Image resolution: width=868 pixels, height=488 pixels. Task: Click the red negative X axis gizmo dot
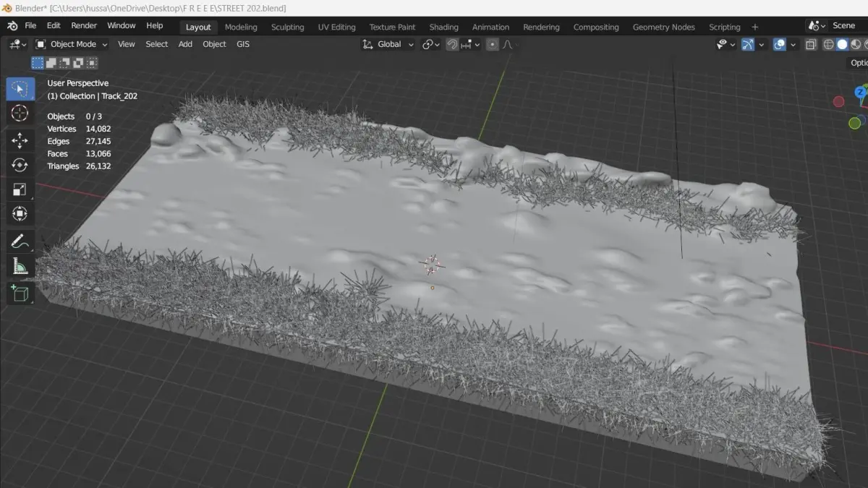coord(838,102)
